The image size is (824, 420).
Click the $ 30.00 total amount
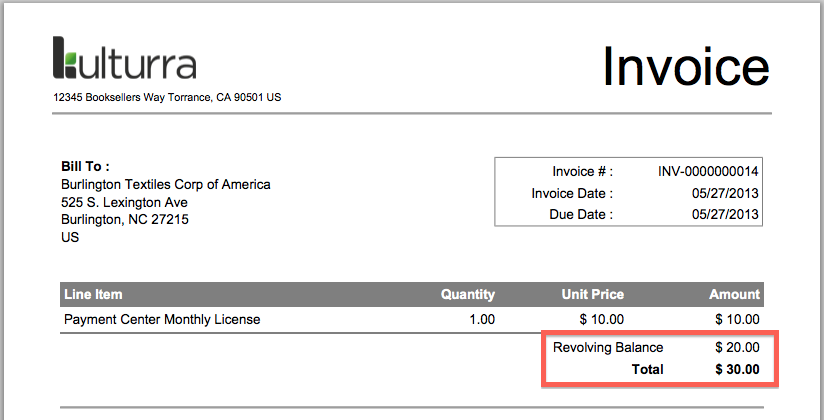pos(737,369)
